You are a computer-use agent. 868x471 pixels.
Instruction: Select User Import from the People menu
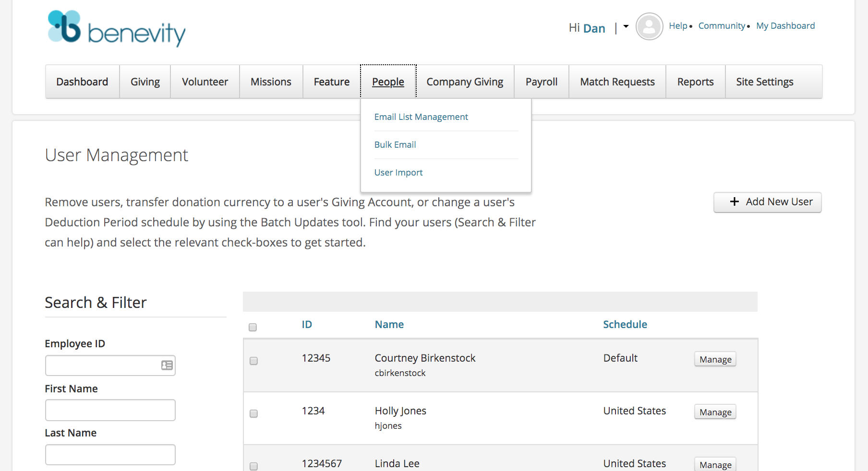(398, 172)
